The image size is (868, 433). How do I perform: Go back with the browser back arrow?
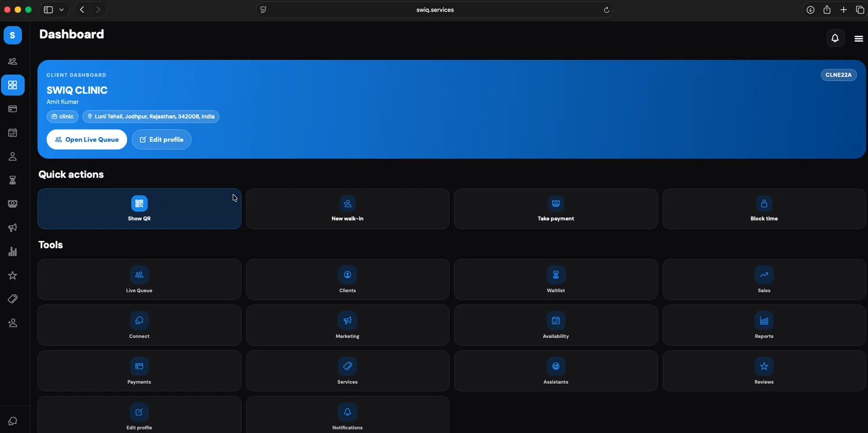coord(82,10)
